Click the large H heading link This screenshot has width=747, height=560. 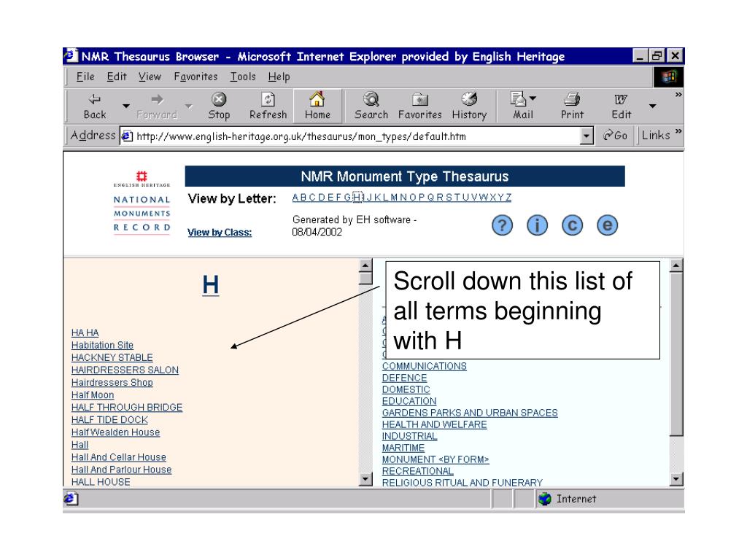tap(211, 285)
